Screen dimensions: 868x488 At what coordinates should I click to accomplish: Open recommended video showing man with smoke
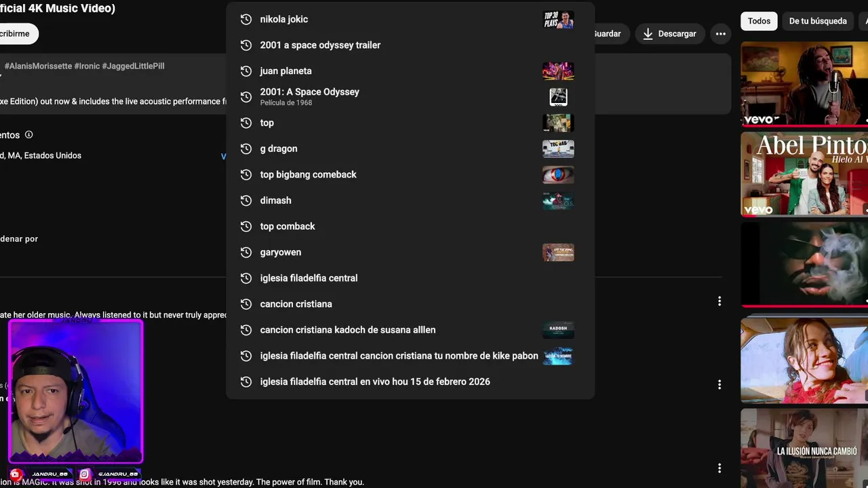click(x=804, y=264)
